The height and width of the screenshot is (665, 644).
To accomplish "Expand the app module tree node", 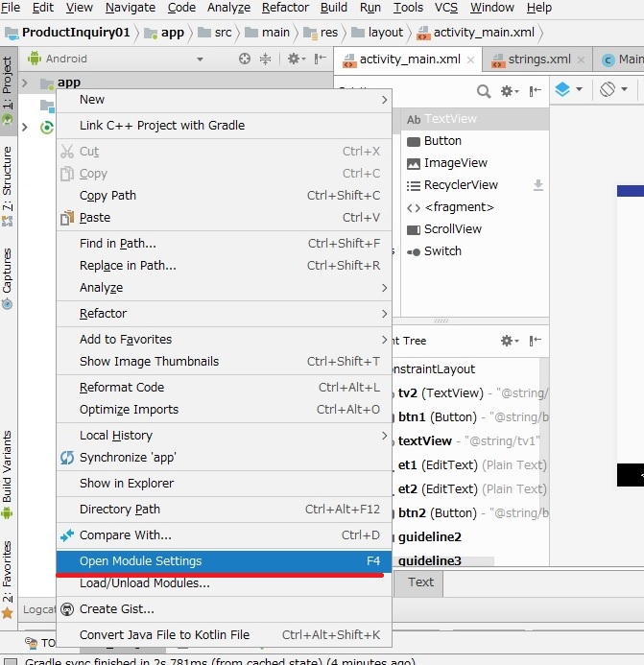I will [25, 83].
